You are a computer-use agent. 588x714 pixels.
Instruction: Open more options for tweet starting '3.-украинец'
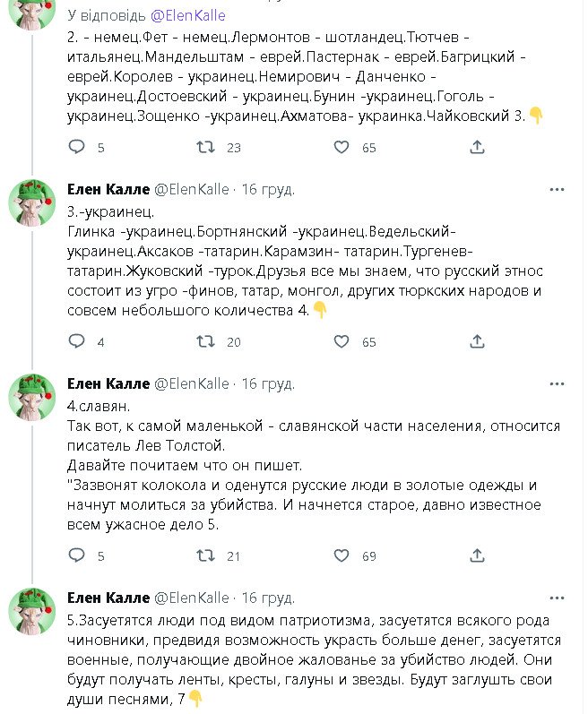coord(557,190)
